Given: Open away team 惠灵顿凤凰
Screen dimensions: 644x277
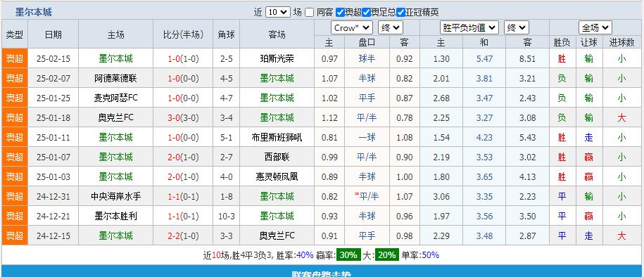Looking at the screenshot, I should pyautogui.click(x=277, y=177).
